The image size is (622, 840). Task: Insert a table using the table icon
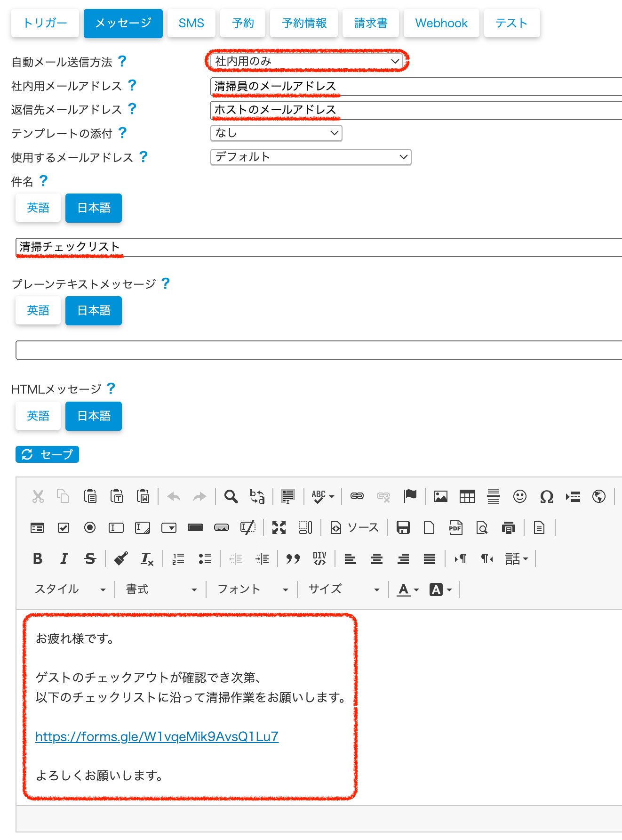tap(467, 496)
